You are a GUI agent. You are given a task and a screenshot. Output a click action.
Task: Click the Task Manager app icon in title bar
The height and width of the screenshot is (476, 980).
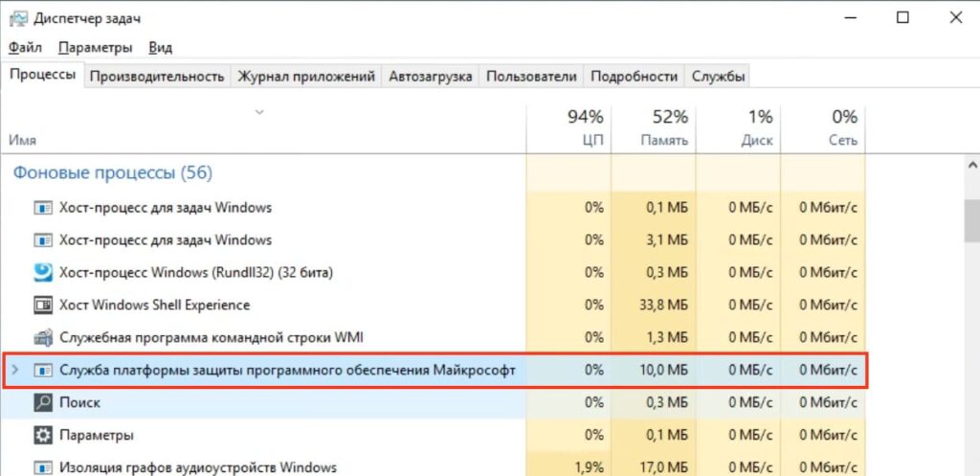17,18
